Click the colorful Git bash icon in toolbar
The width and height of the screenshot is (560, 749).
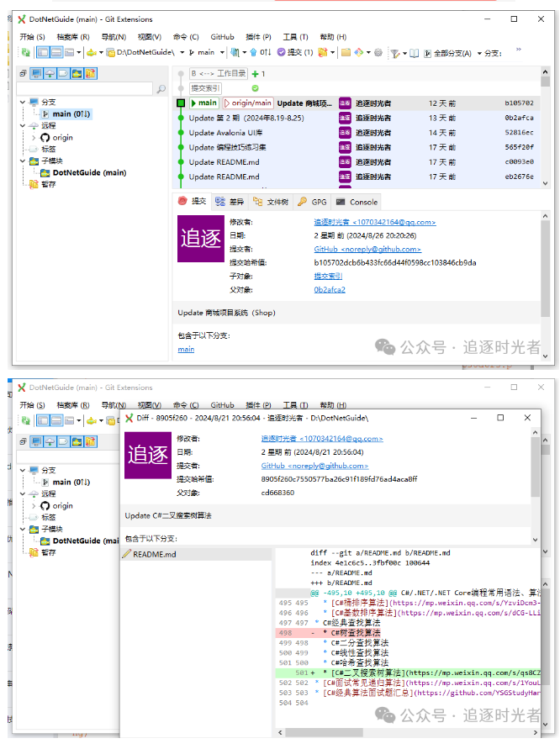tap(359, 53)
